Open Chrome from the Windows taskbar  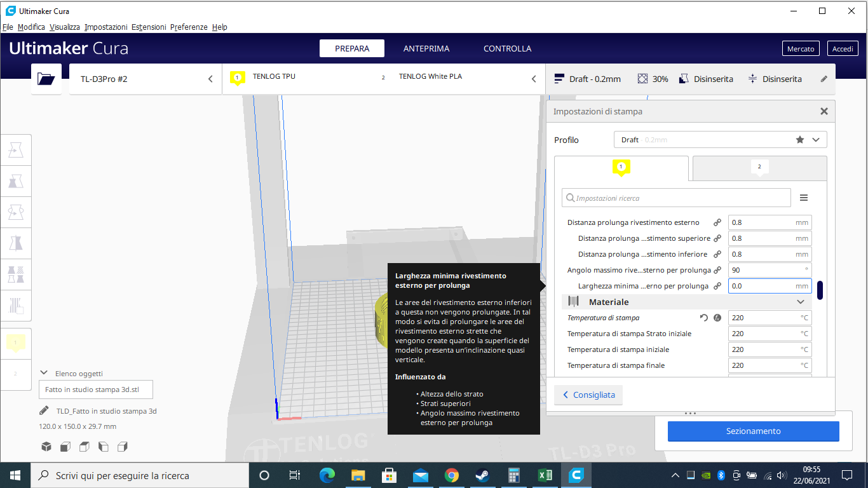452,475
